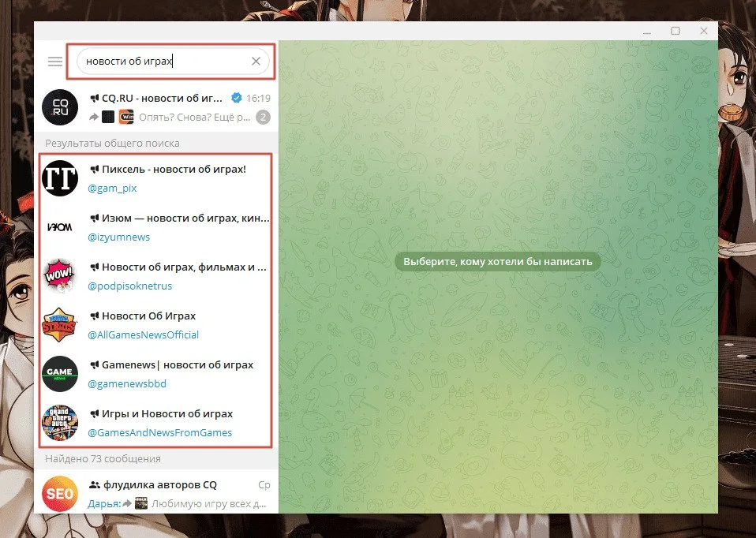Open the 'флудилка авторов CQ' group chat
The height and width of the screenshot is (538, 756).
tap(156, 491)
